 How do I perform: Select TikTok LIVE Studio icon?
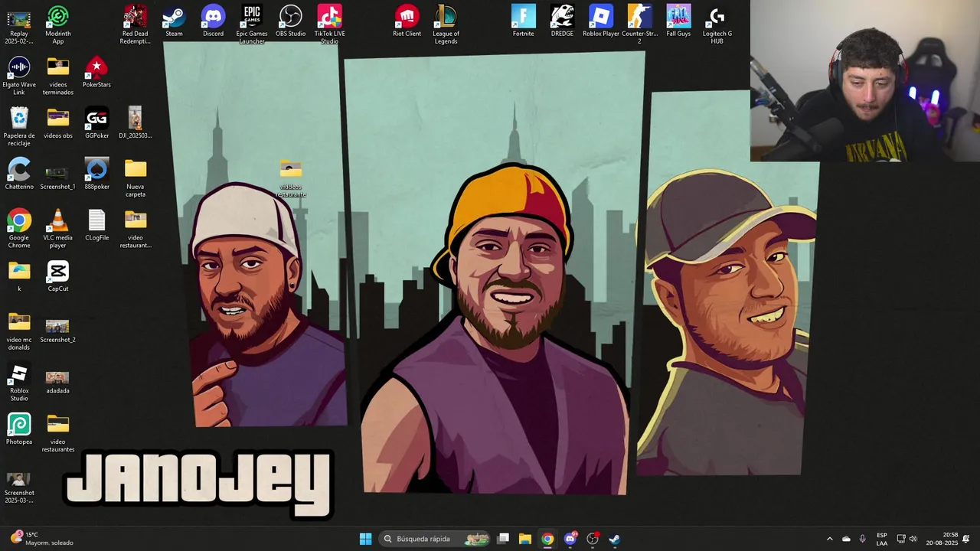pos(329,24)
